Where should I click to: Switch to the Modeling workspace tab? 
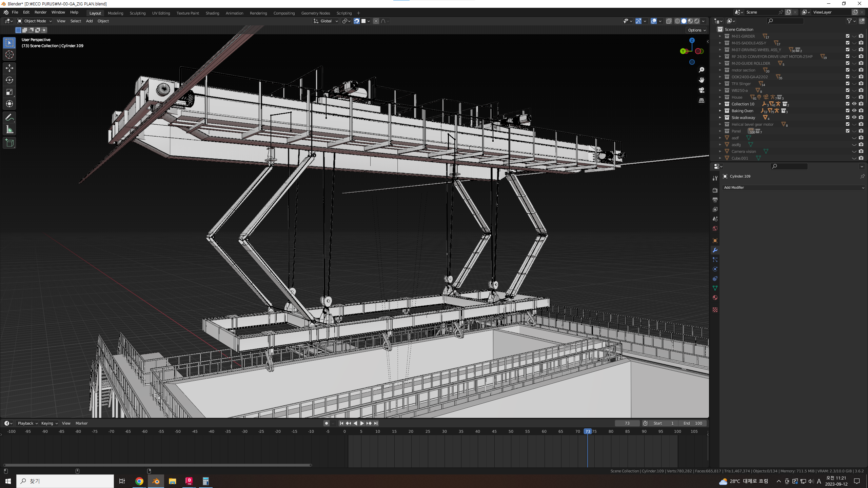tap(115, 13)
